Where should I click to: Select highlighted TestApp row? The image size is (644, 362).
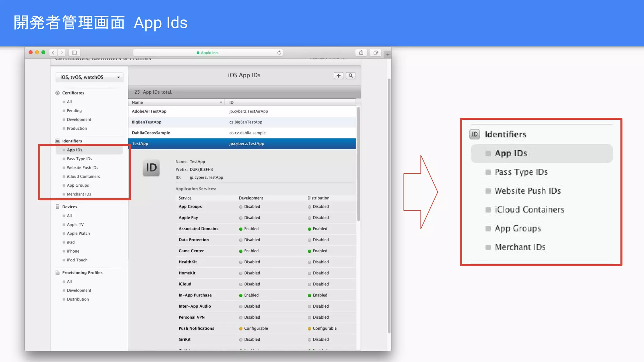(x=242, y=144)
